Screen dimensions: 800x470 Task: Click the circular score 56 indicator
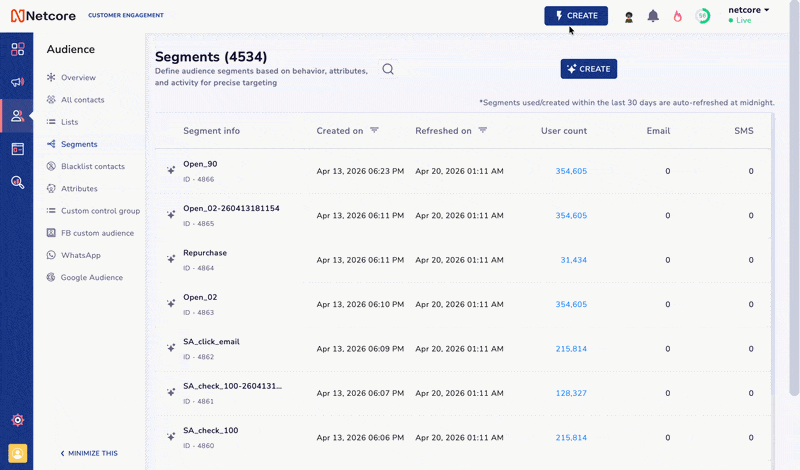pos(703,16)
